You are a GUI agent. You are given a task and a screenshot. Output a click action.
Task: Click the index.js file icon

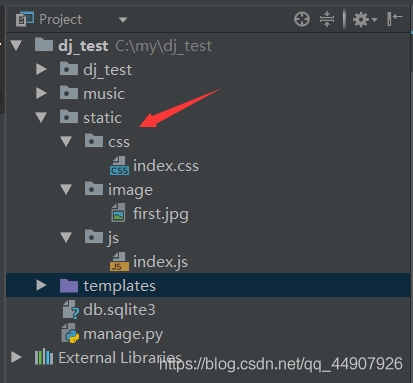point(119,261)
